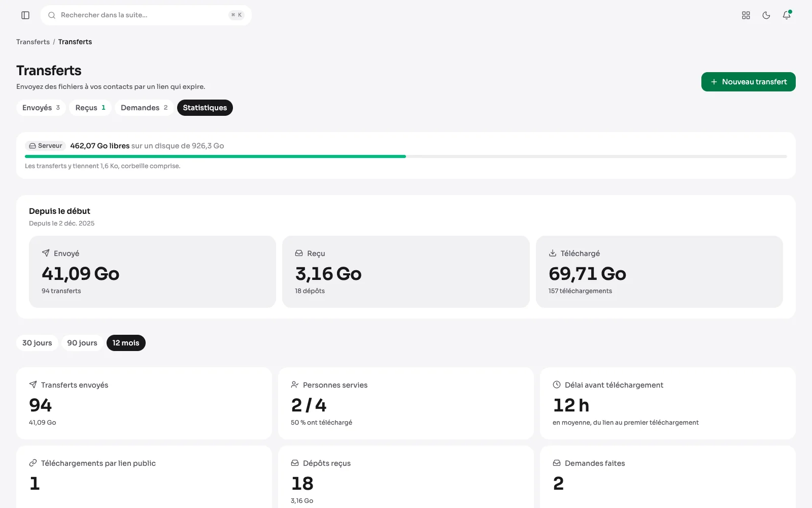Click the current Transferts breadcrumb item

point(75,42)
